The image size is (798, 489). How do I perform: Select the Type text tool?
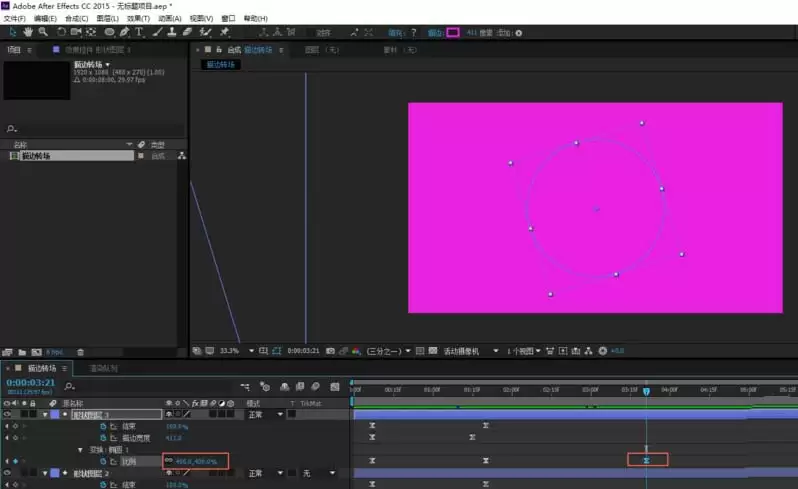139,32
